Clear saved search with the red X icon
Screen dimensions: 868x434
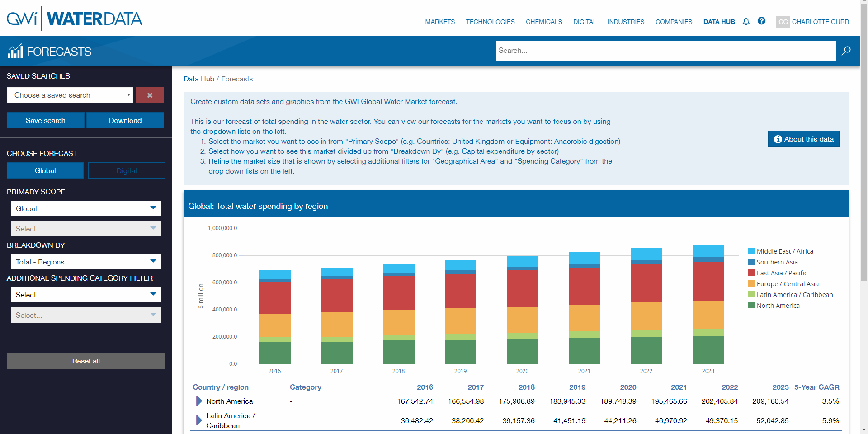tap(150, 95)
